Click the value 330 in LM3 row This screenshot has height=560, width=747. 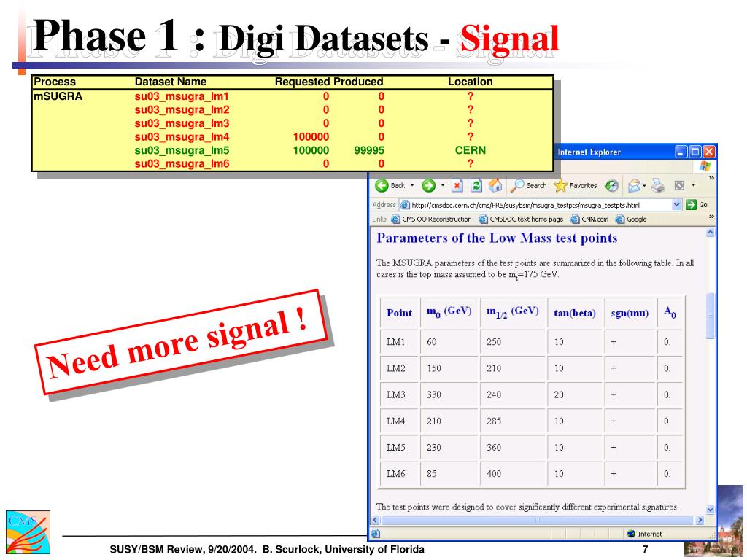[x=434, y=394]
